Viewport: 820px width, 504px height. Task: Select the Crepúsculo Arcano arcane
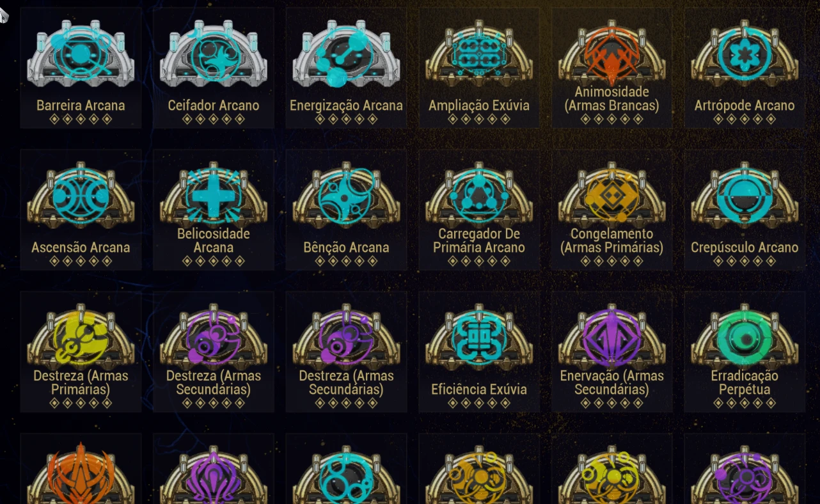pos(745,210)
